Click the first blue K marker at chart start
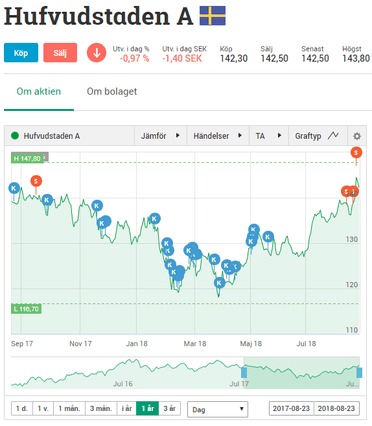Screen dimensions: 372x426 [14, 188]
